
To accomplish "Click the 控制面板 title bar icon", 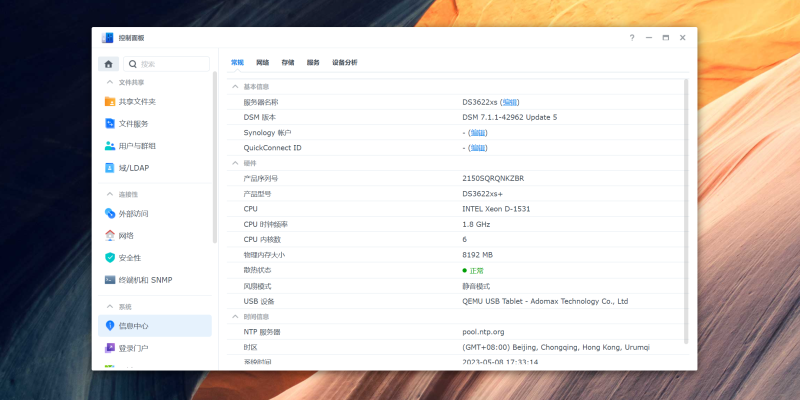I will pyautogui.click(x=107, y=38).
